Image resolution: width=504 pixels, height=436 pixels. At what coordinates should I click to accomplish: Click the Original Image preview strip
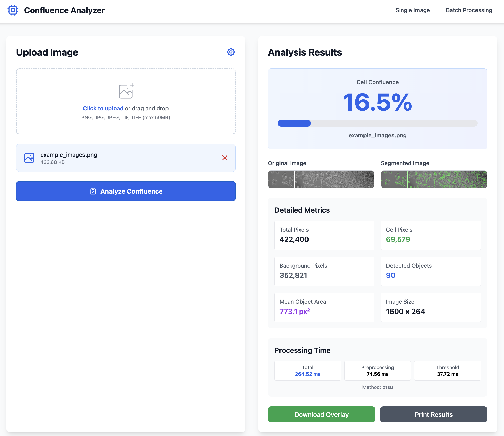coord(321,179)
